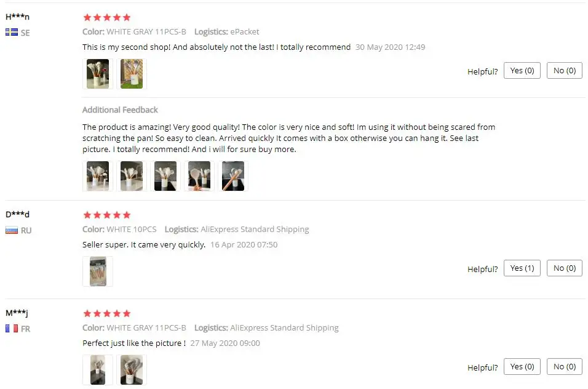Click the France flag icon beside FR
The height and width of the screenshot is (389, 588).
12,329
